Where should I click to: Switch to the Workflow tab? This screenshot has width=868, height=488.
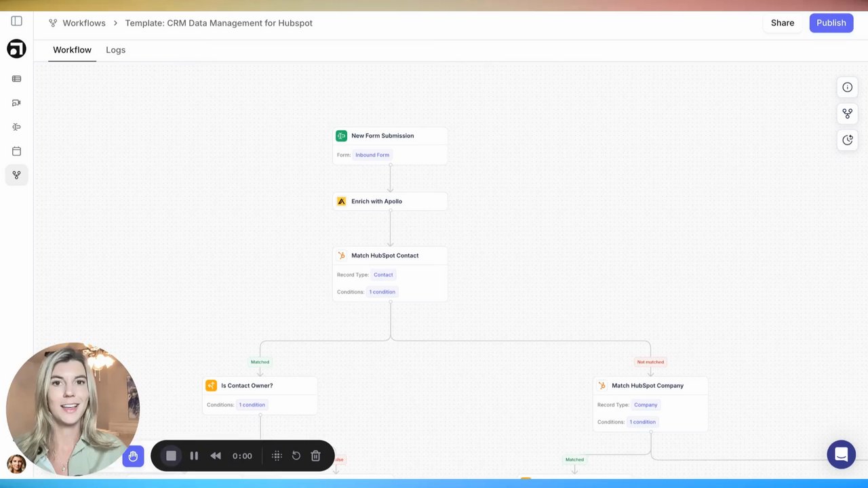(x=72, y=50)
